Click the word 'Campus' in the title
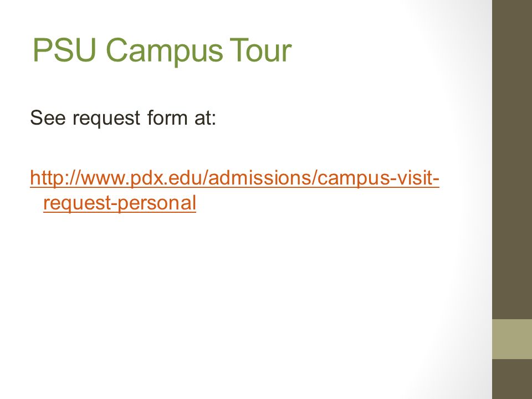The image size is (532, 399). pyautogui.click(x=164, y=51)
